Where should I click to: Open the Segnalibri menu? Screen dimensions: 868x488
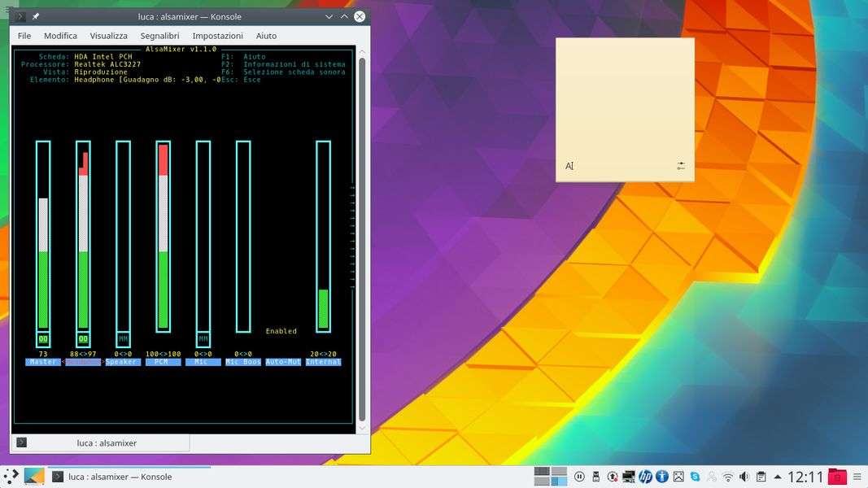tap(159, 36)
